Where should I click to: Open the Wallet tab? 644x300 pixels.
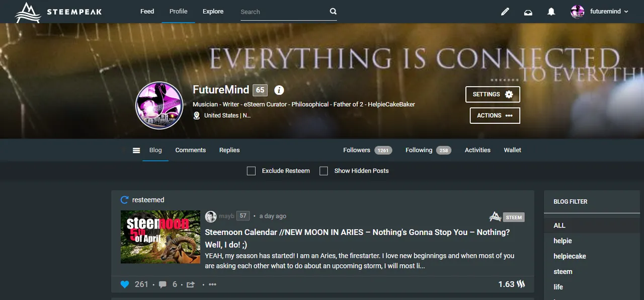pos(512,150)
